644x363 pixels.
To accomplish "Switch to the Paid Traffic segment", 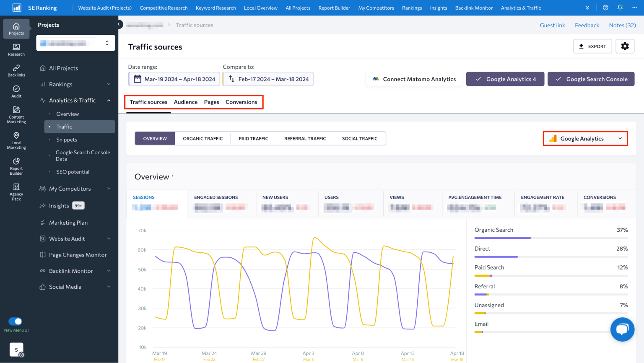I will point(253,138).
